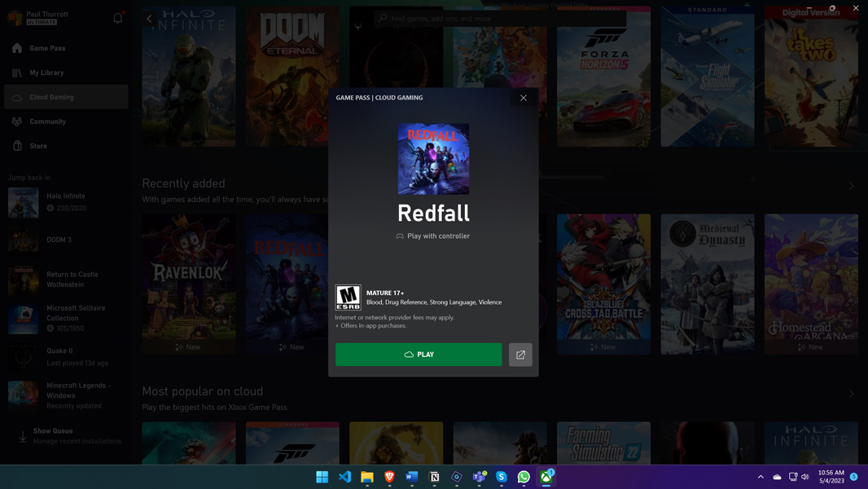Screen dimensions: 868x489
Task: Dismiss the Redfall dialog with X
Action: click(x=523, y=97)
